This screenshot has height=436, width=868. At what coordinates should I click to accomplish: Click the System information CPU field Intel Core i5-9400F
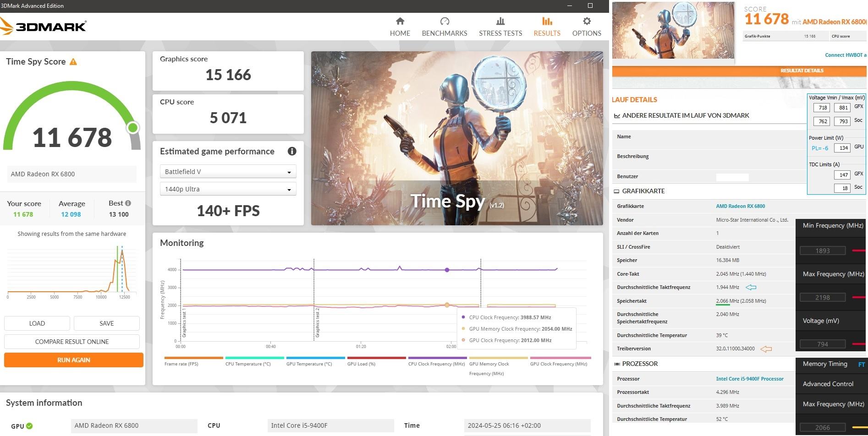pyautogui.click(x=330, y=425)
